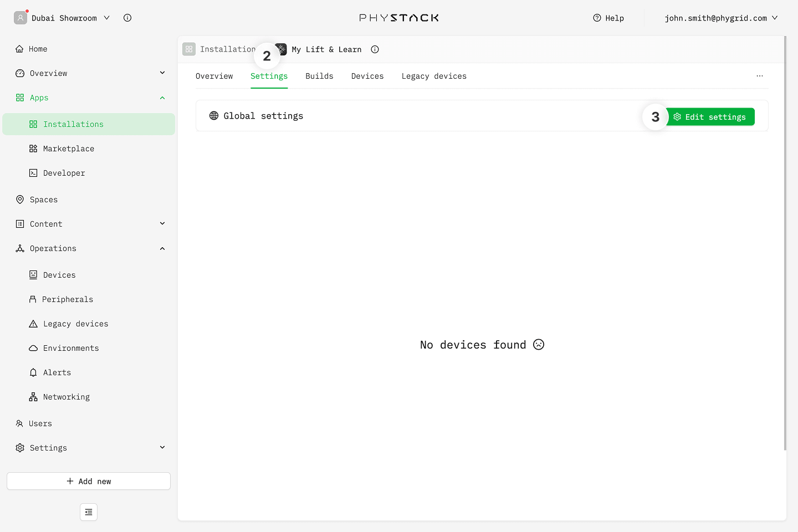This screenshot has height=532, width=798.
Task: Click the My Lift & Learn app title
Action: [326, 49]
